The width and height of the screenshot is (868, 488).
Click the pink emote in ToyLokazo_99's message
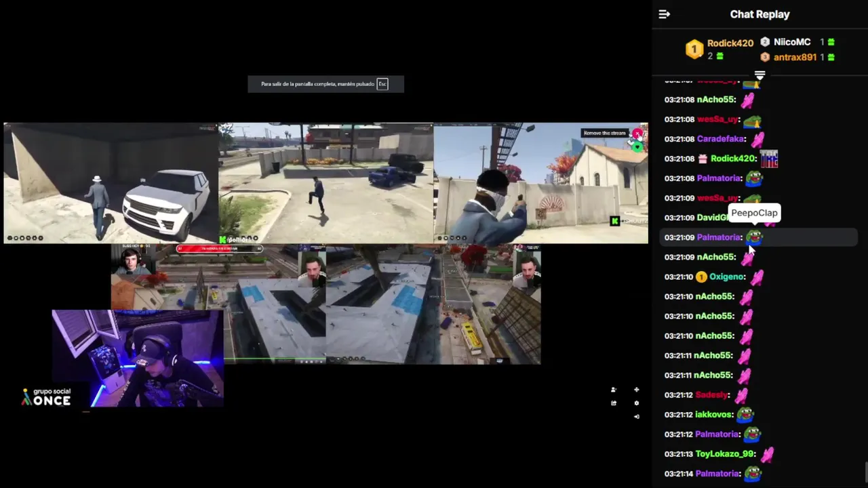click(767, 453)
